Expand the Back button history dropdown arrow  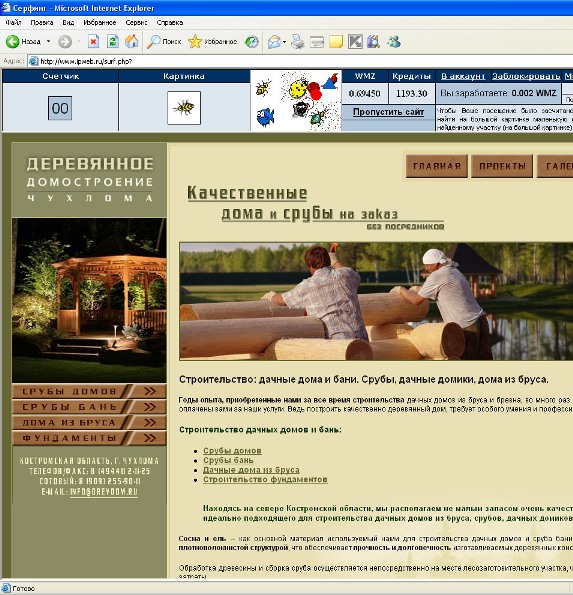click(48, 41)
